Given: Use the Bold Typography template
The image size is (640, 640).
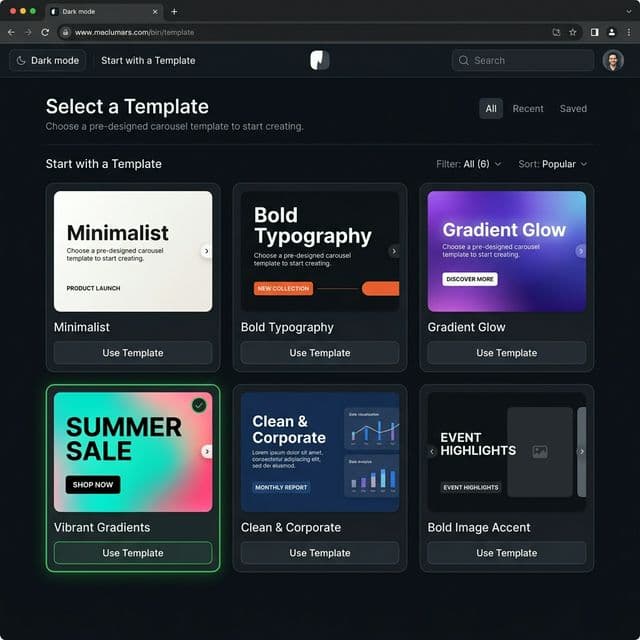Looking at the screenshot, I should point(320,353).
